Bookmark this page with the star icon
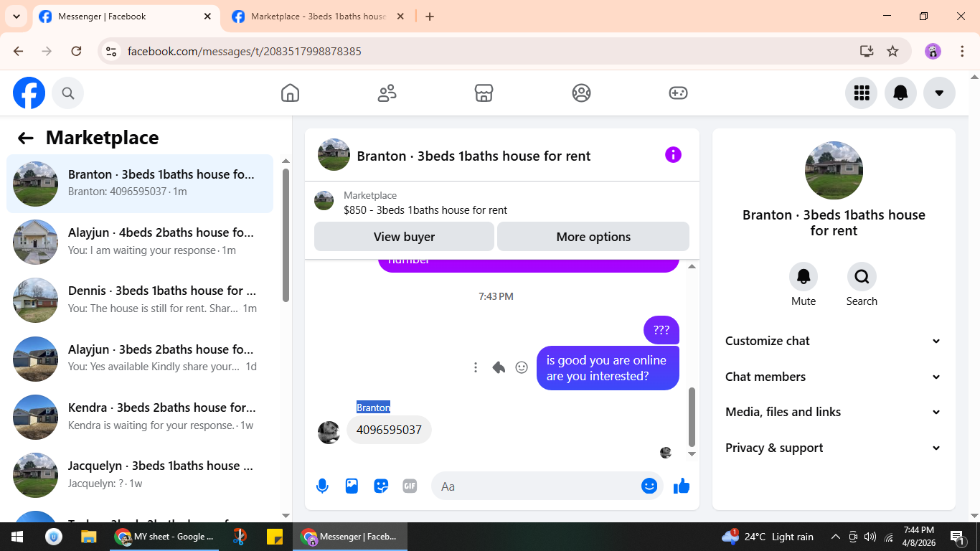 [x=892, y=51]
